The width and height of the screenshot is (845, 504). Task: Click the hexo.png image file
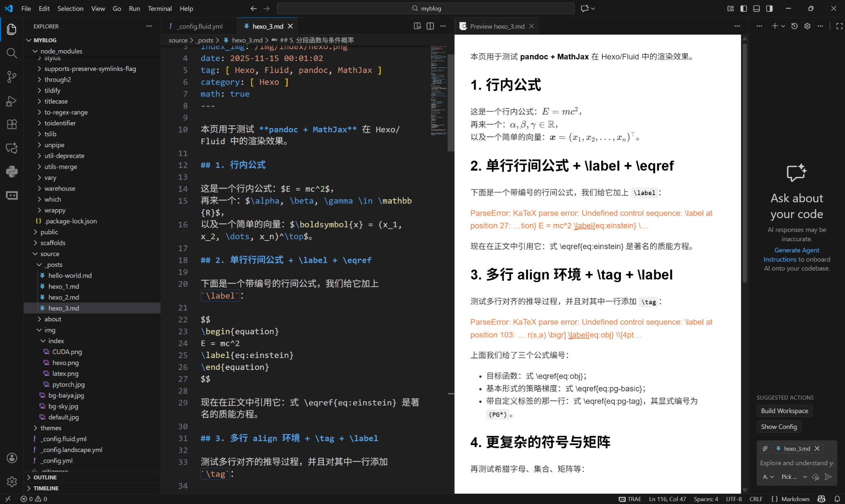(x=65, y=363)
